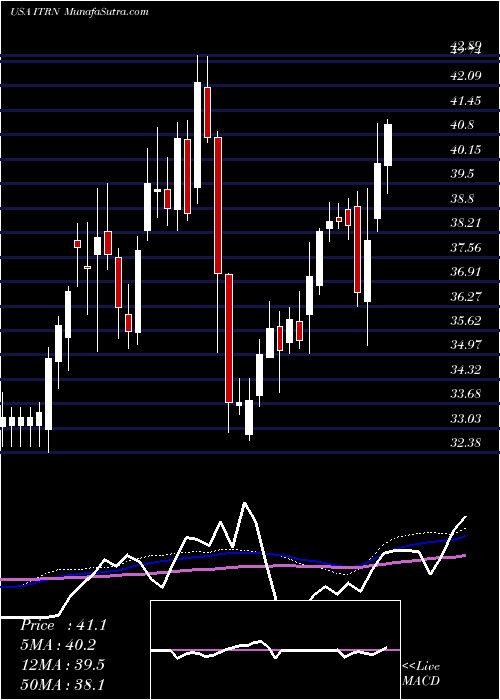Select the 41.45 price axis label

click(466, 100)
